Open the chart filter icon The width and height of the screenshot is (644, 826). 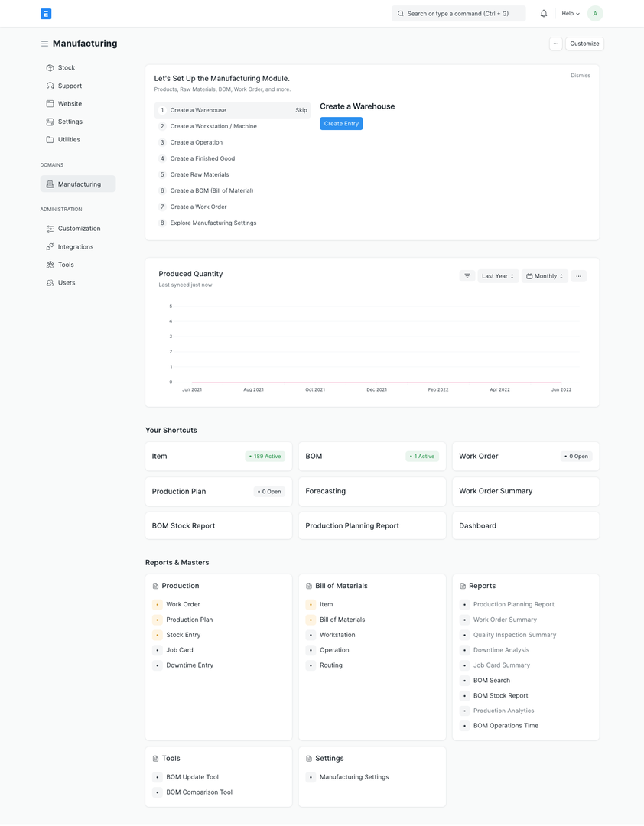(x=467, y=275)
